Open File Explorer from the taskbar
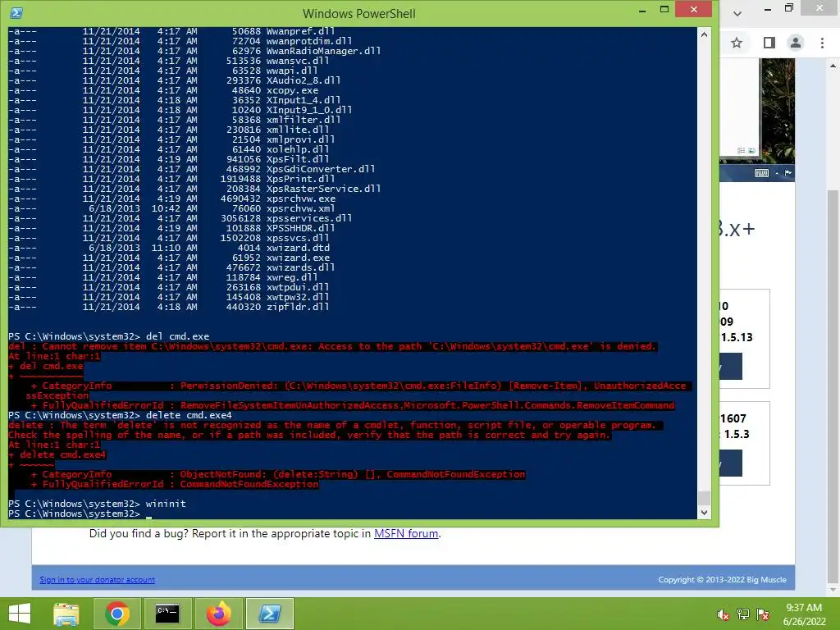The width and height of the screenshot is (840, 630). [x=66, y=614]
